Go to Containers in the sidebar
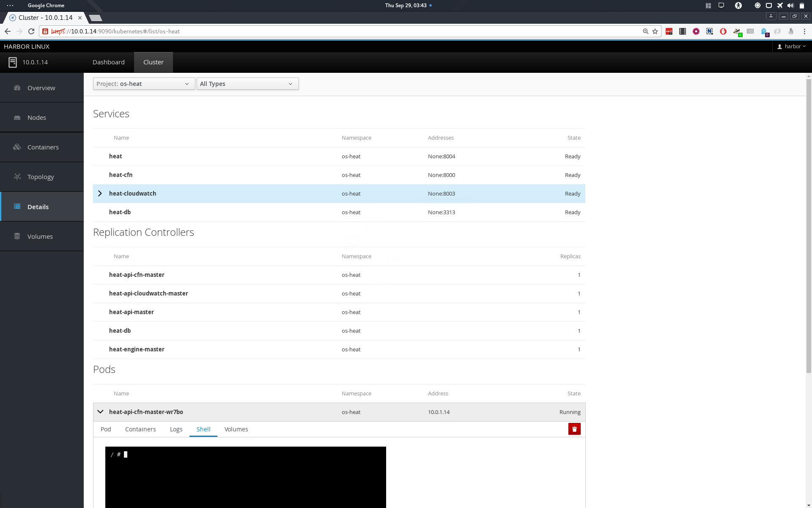Viewport: 812px width, 508px height. coord(43,147)
